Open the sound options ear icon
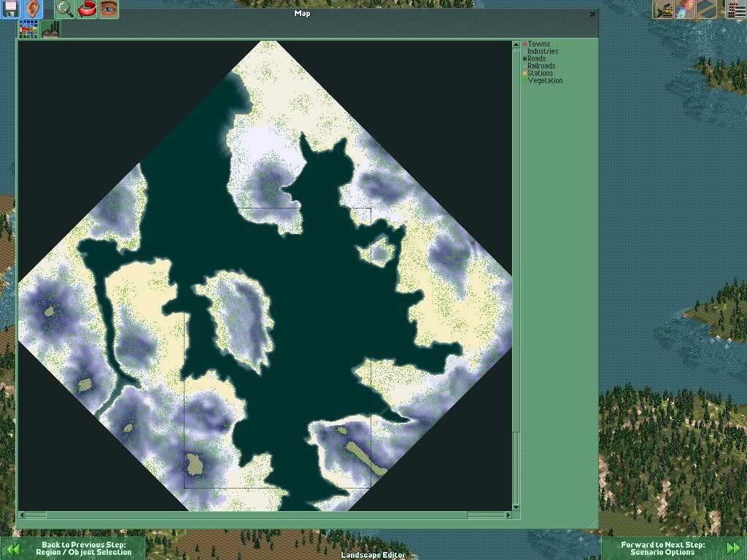The image size is (747, 560). (32, 8)
